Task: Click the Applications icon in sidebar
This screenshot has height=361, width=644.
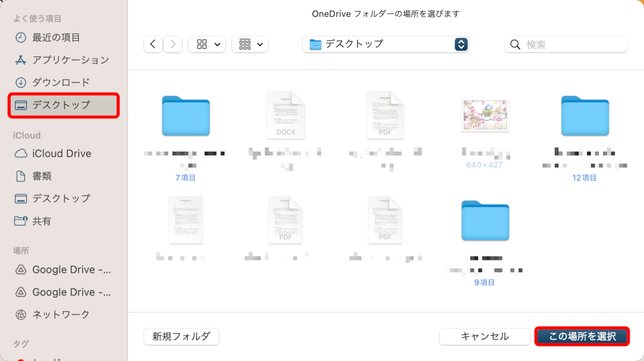Action: 21,60
